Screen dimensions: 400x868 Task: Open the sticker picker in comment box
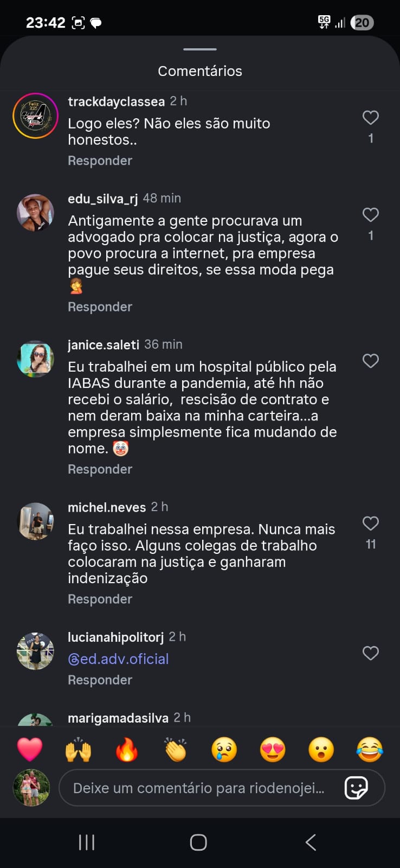[356, 788]
